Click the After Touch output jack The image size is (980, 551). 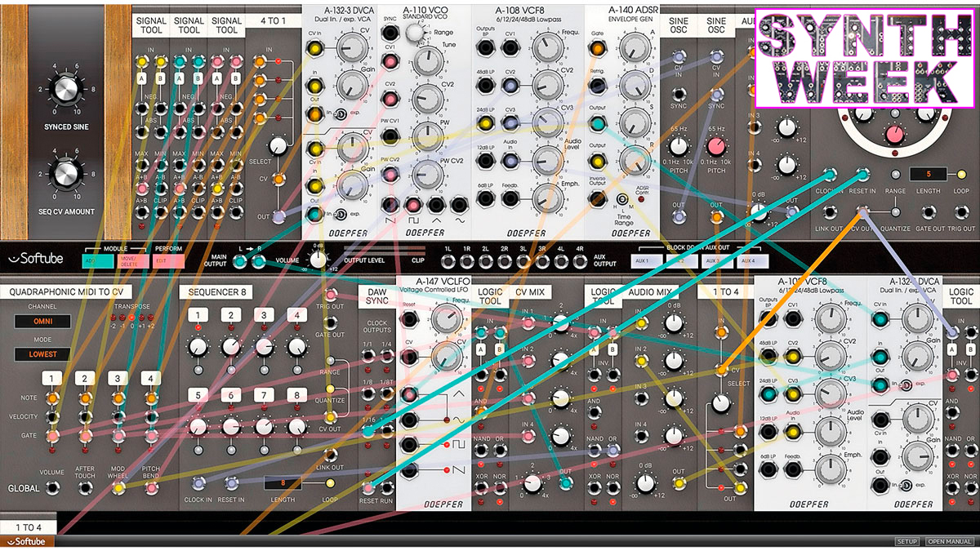pos(86,487)
